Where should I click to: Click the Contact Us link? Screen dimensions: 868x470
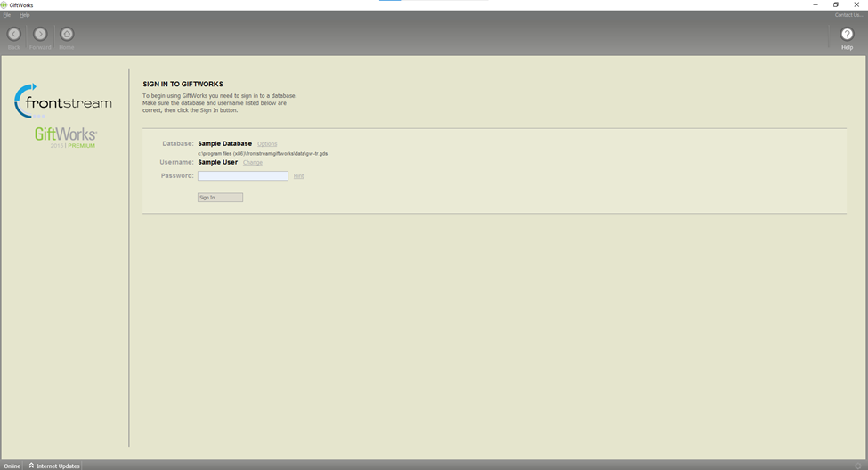coord(849,15)
